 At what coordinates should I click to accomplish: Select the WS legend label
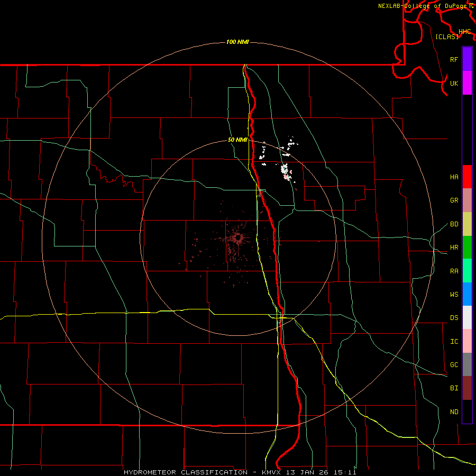[x=454, y=295]
